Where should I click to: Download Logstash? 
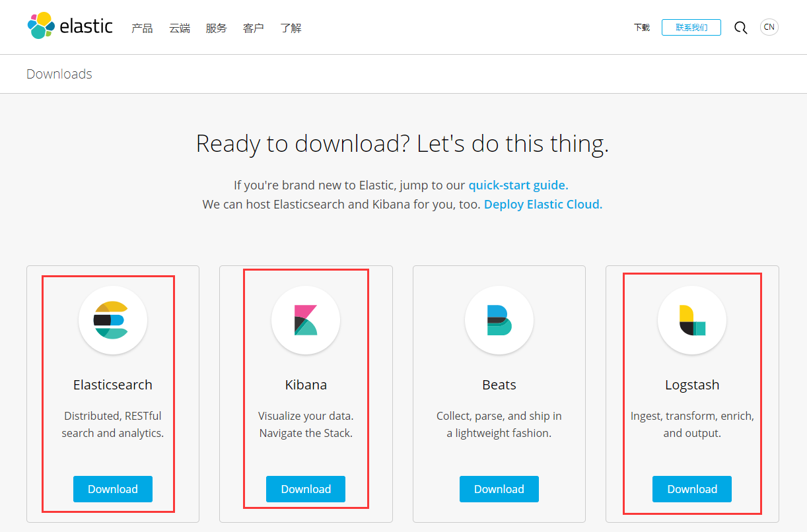(692, 489)
